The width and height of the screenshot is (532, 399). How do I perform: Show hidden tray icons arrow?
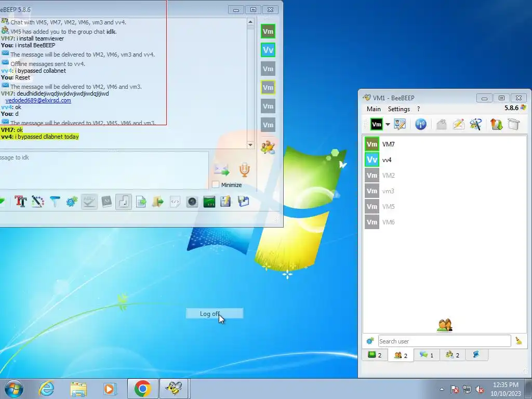coord(442,390)
